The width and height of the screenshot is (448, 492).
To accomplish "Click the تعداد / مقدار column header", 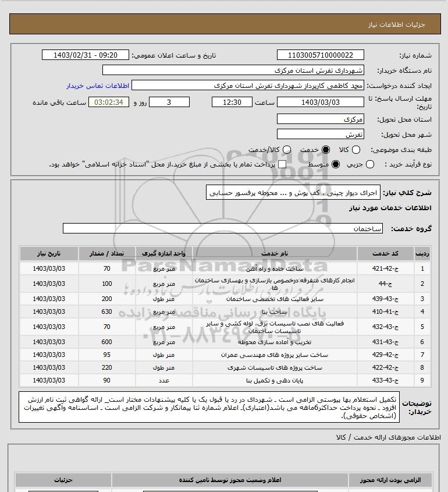I will coord(106,253).
